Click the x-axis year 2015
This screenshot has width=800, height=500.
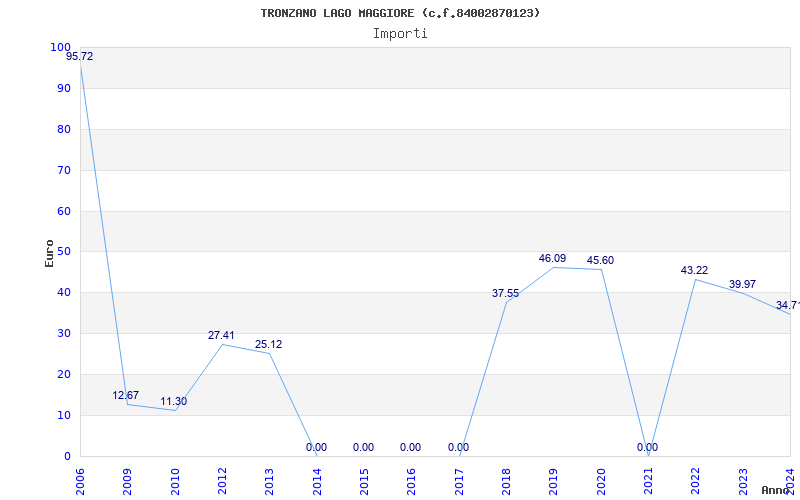(364, 482)
